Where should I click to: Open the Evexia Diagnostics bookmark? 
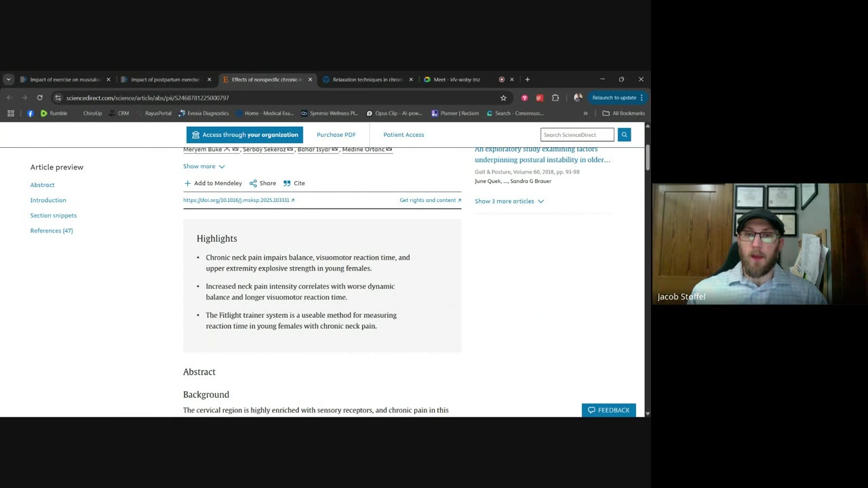(203, 113)
